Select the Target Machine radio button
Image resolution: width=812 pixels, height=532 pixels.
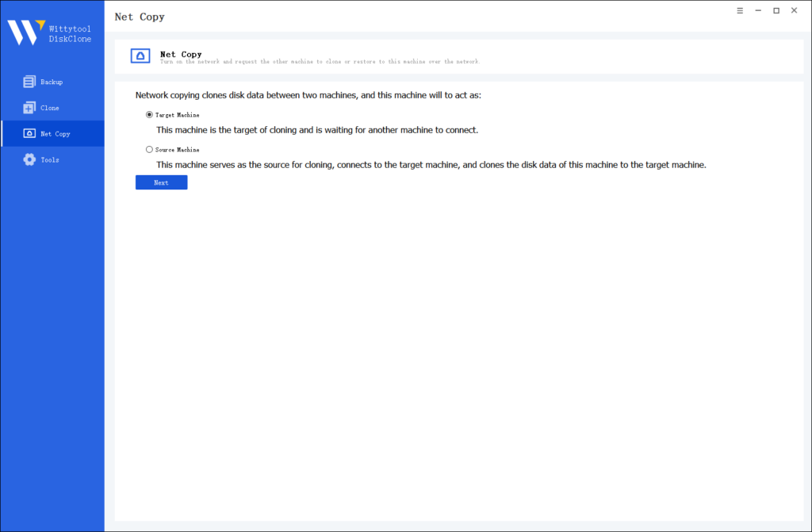(149, 114)
